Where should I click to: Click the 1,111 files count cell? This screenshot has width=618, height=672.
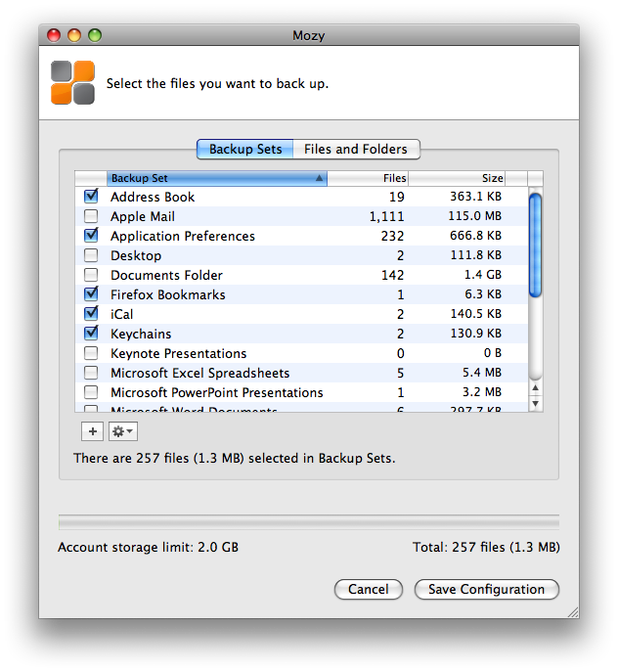[x=386, y=216]
